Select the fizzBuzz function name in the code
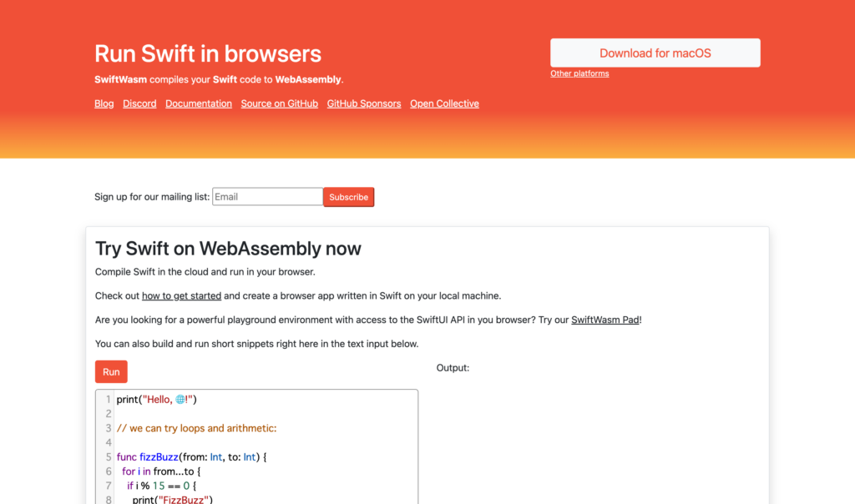Screen dimensions: 855x504 (159, 456)
